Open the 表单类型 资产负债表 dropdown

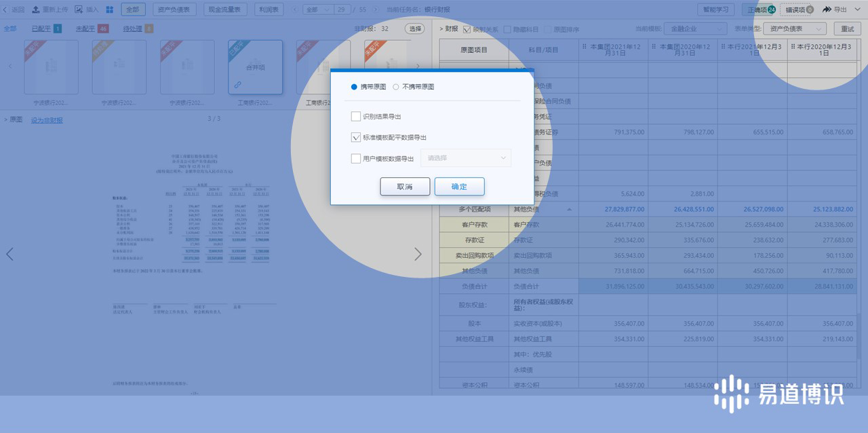click(794, 29)
